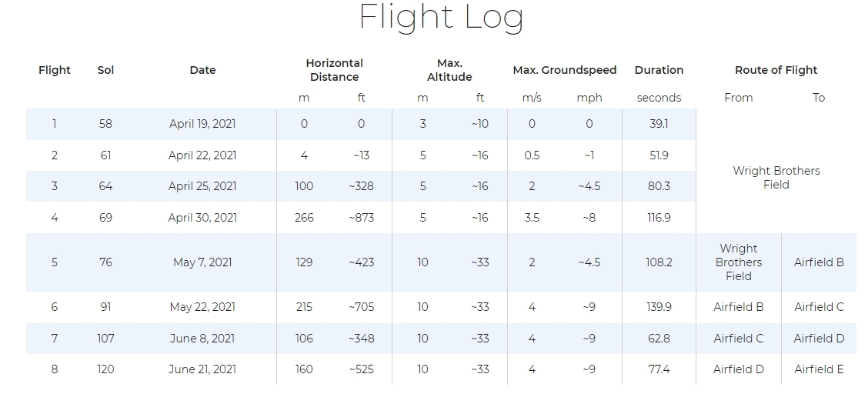The height and width of the screenshot is (394, 868).
Task: Click the Sol column header
Action: 105,70
